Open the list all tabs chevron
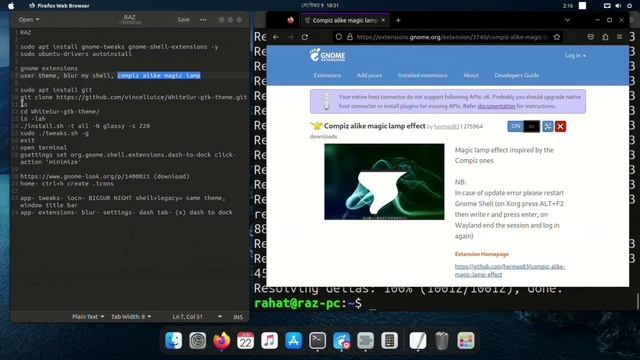This screenshot has width=640, height=360. tap(567, 20)
